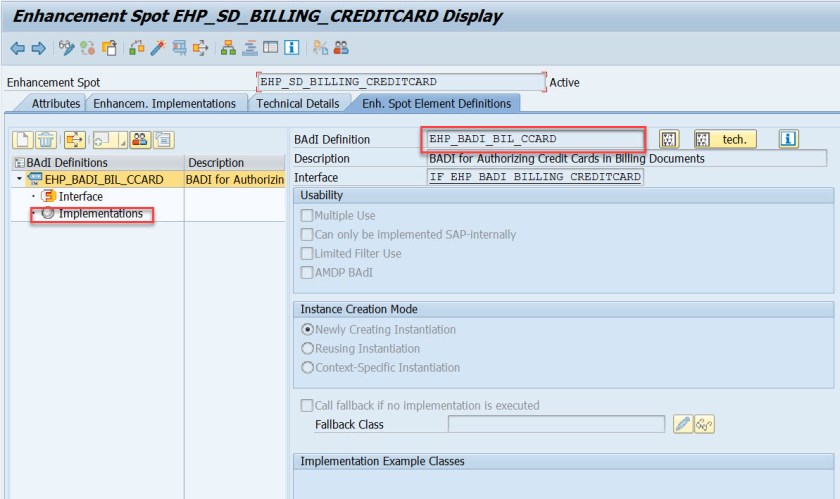Viewport: 840px width, 499px height.
Task: Click the BAdI Description text field
Action: point(627,159)
